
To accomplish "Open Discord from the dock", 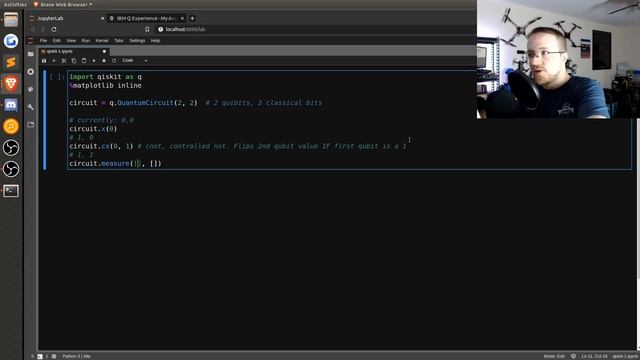I will [11, 105].
